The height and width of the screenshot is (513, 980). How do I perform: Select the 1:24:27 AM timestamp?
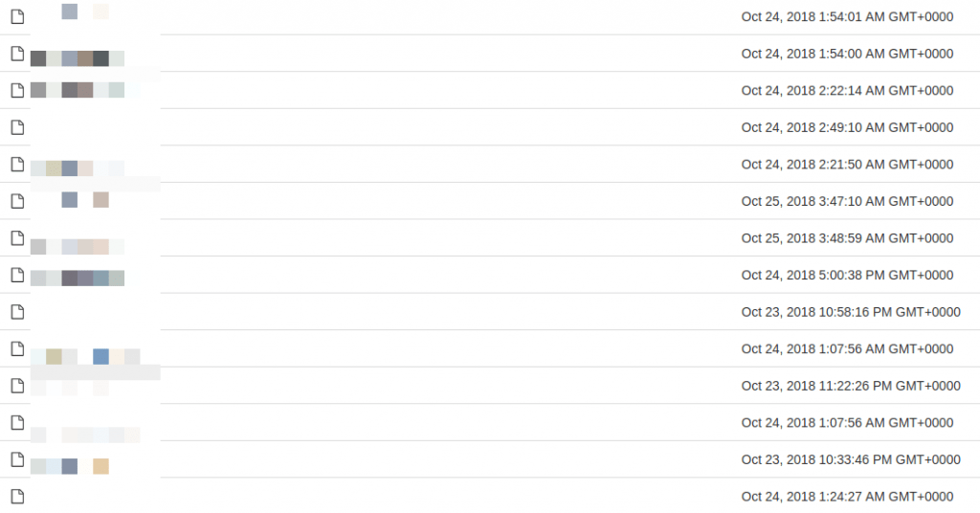pos(847,497)
